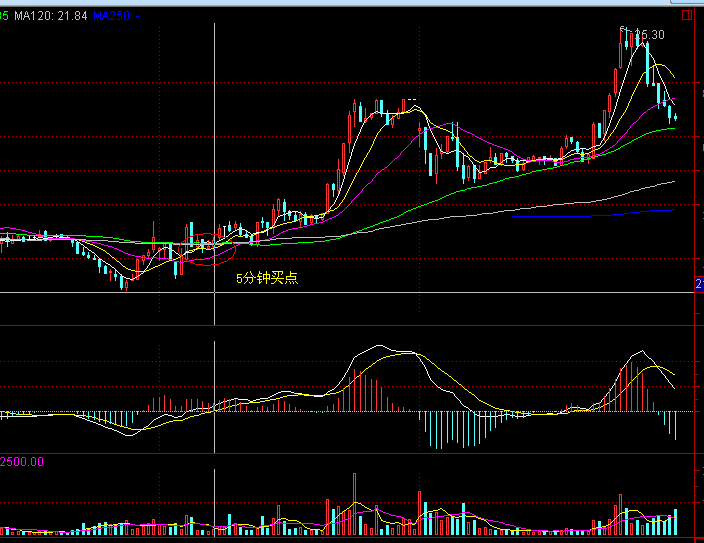Click the MA120: 21.84 indicator label
Screen dimensions: 704x543
(50, 16)
